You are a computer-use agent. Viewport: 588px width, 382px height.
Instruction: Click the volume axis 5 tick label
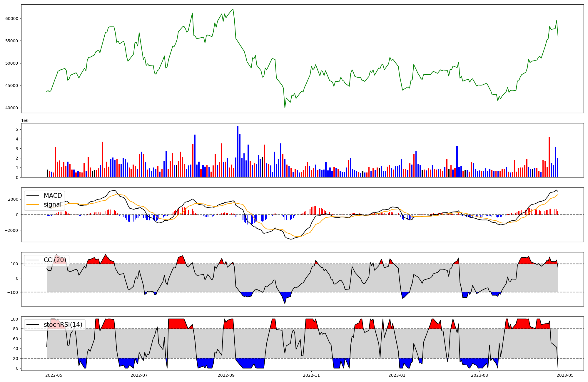17,129
